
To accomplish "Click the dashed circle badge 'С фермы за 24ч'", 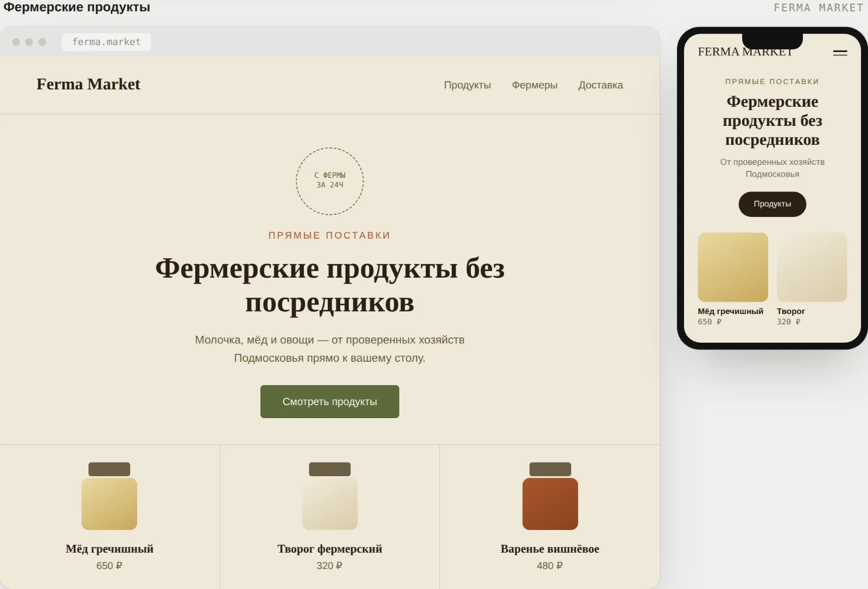I will click(330, 181).
